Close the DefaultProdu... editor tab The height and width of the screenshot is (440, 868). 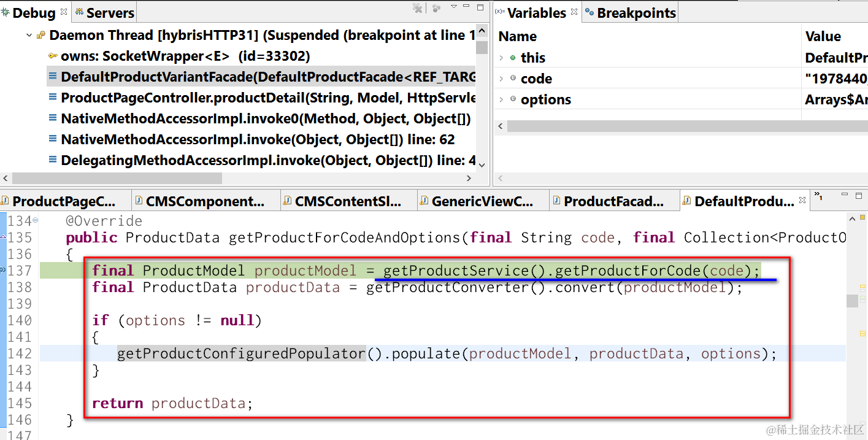tap(802, 201)
